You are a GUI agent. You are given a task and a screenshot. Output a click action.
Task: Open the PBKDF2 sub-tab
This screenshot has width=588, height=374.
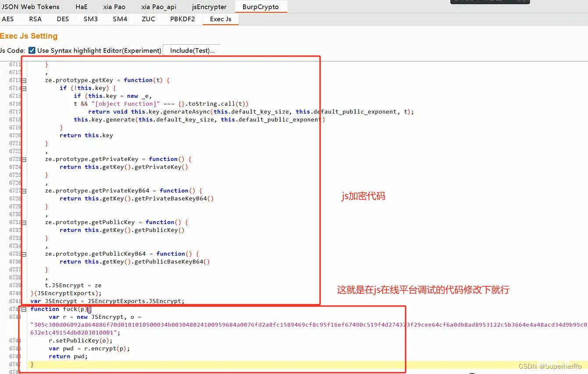182,19
